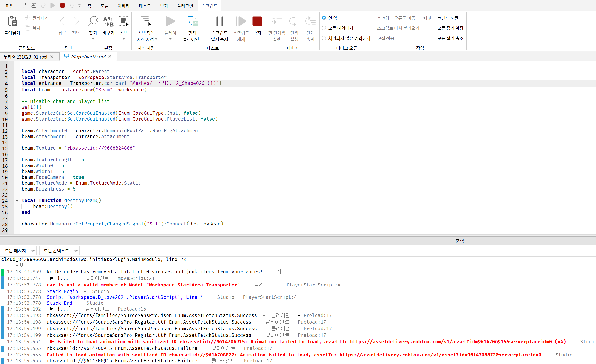Image resolution: width=596 pixels, height=364 pixels.
Task: Click Commit (커밋) button
Action: [427, 18]
